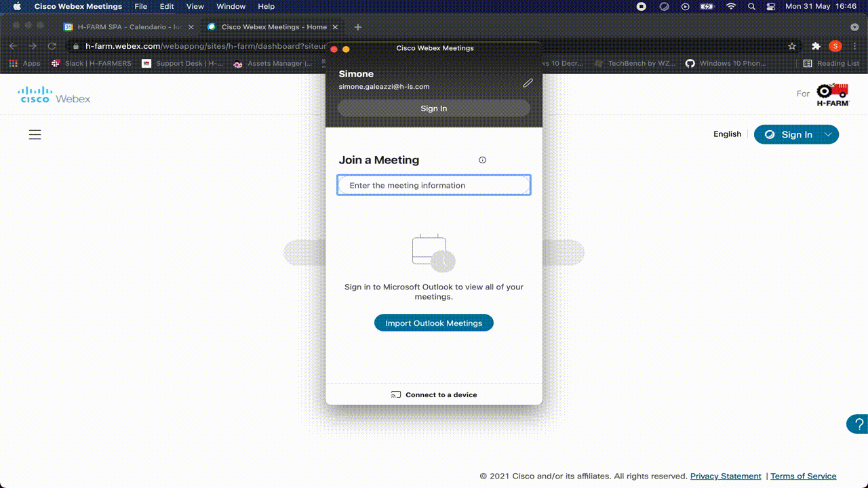Image resolution: width=868 pixels, height=488 pixels.
Task: Click the battery status icon
Action: coord(707,6)
